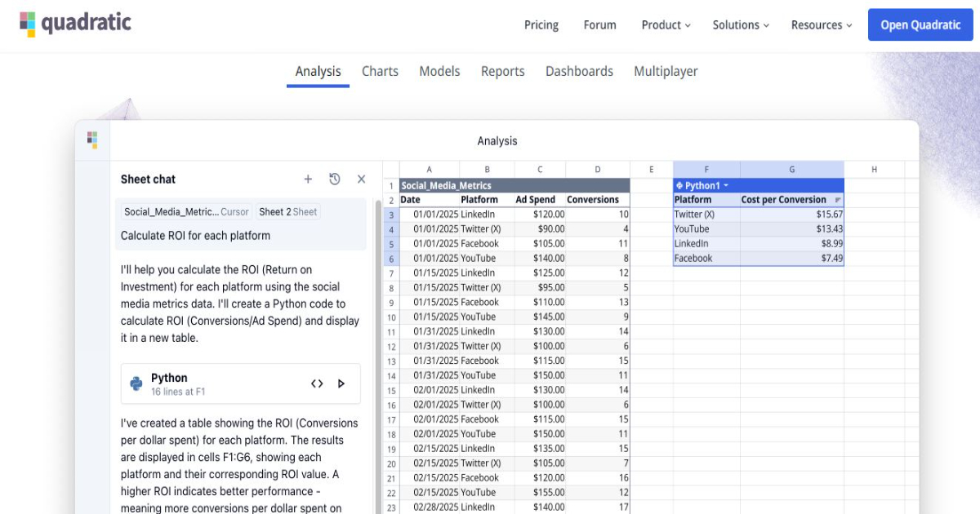Image resolution: width=980 pixels, height=514 pixels.
Task: Select row 7 header
Action: tap(391, 273)
